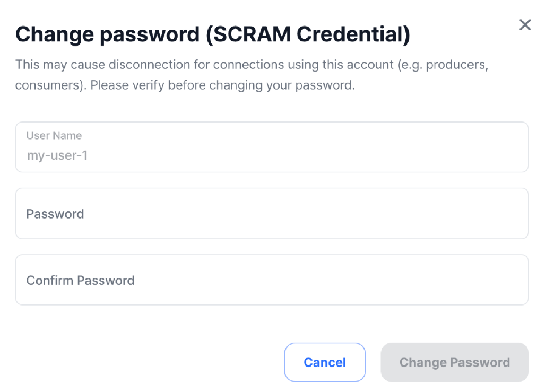Image resolution: width=537 pixels, height=392 pixels.
Task: Click the Confirm Password label text
Action: pyautogui.click(x=80, y=280)
